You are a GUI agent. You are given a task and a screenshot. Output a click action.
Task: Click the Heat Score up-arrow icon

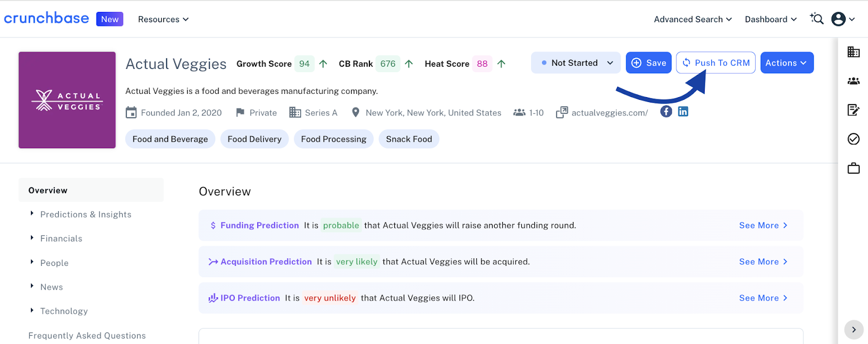tap(501, 63)
